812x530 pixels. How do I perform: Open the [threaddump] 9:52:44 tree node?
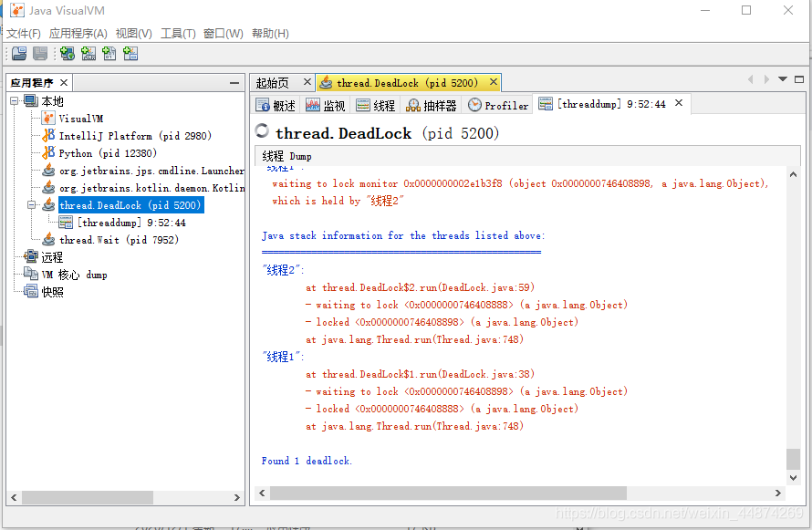130,223
